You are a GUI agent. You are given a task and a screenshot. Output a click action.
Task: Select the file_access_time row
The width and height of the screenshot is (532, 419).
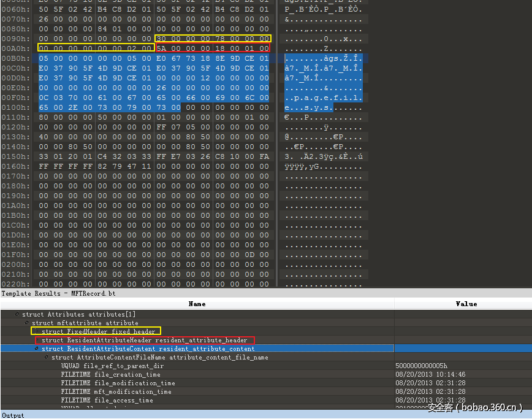coord(107,401)
